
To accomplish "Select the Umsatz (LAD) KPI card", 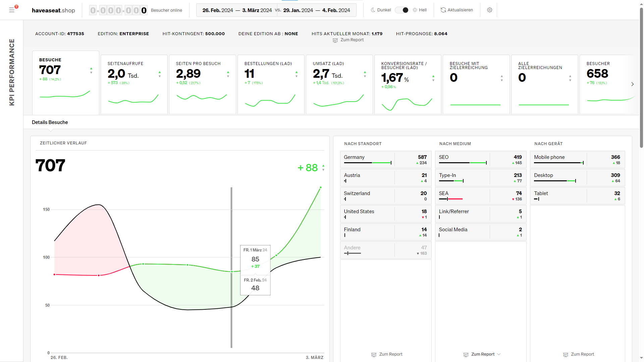I will pos(339,84).
